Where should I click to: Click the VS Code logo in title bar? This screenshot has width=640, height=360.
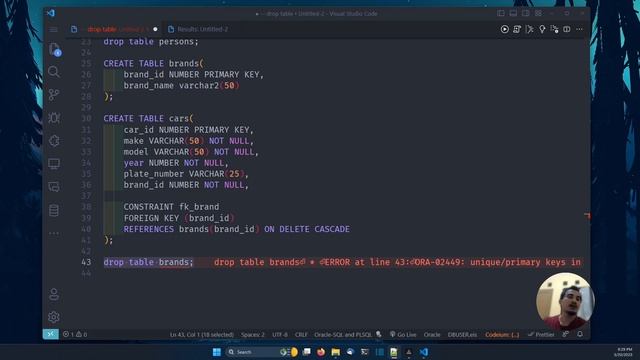point(51,13)
